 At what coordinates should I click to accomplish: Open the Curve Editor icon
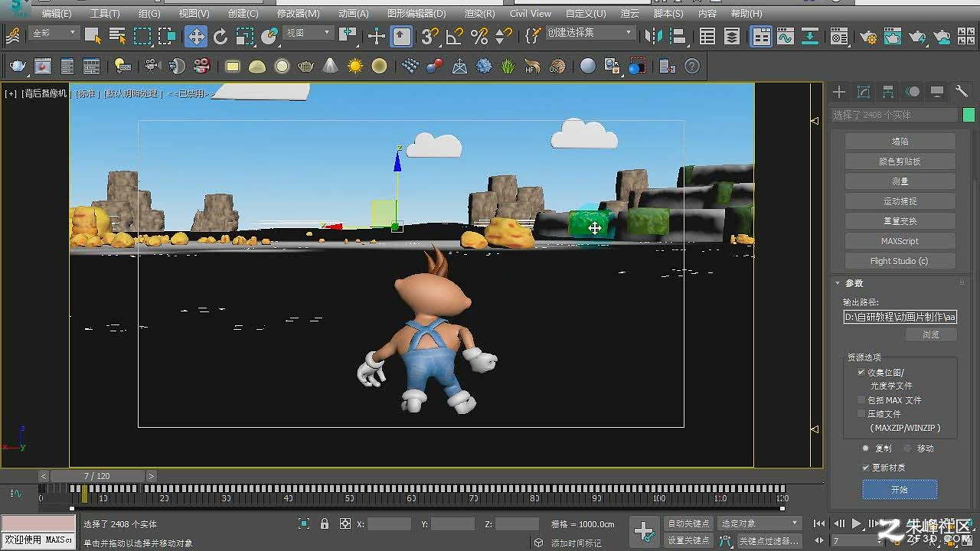point(785,36)
